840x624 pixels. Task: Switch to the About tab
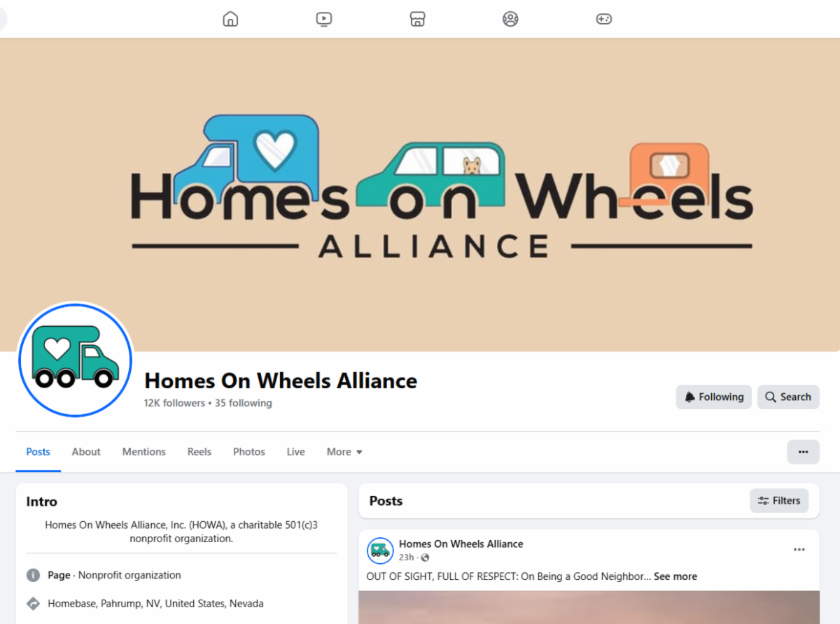point(86,452)
